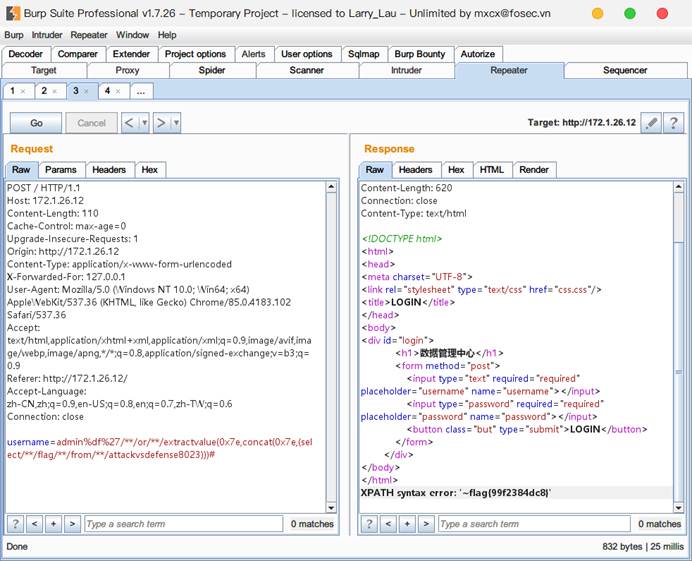
Task: Click the Burp Suite logo icon
Action: 13,13
